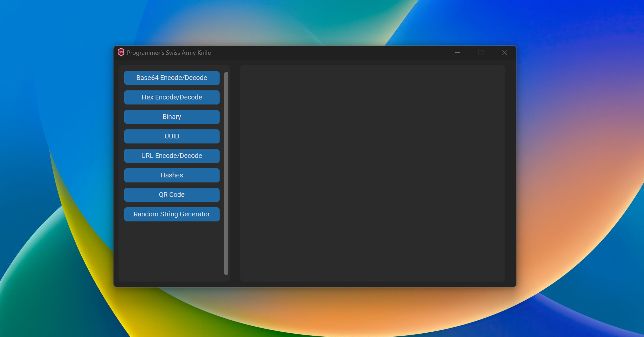Close the Programmer's Swiss Army Knife window
This screenshot has height=337, width=644.
(505, 53)
